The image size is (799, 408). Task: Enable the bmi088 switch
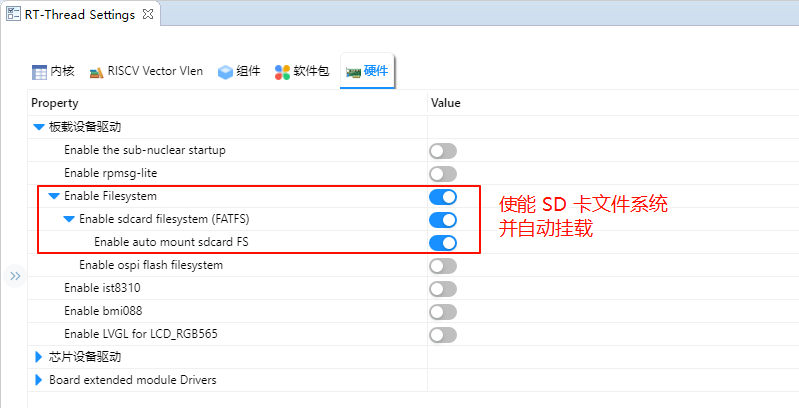[443, 312]
